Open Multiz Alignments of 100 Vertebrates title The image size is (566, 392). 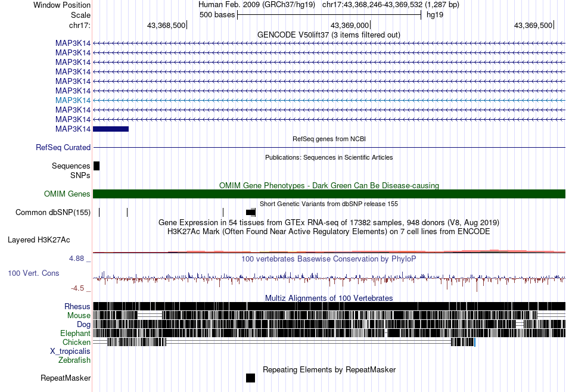pos(329,298)
